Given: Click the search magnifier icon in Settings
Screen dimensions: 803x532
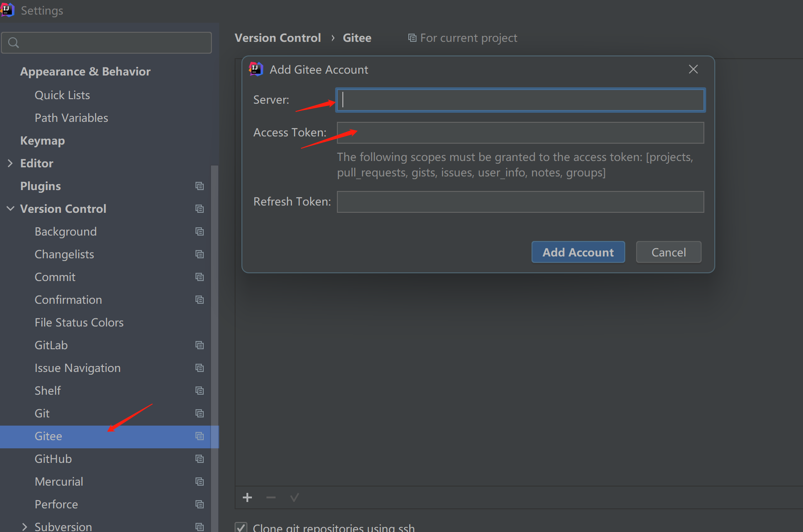Looking at the screenshot, I should (x=14, y=43).
